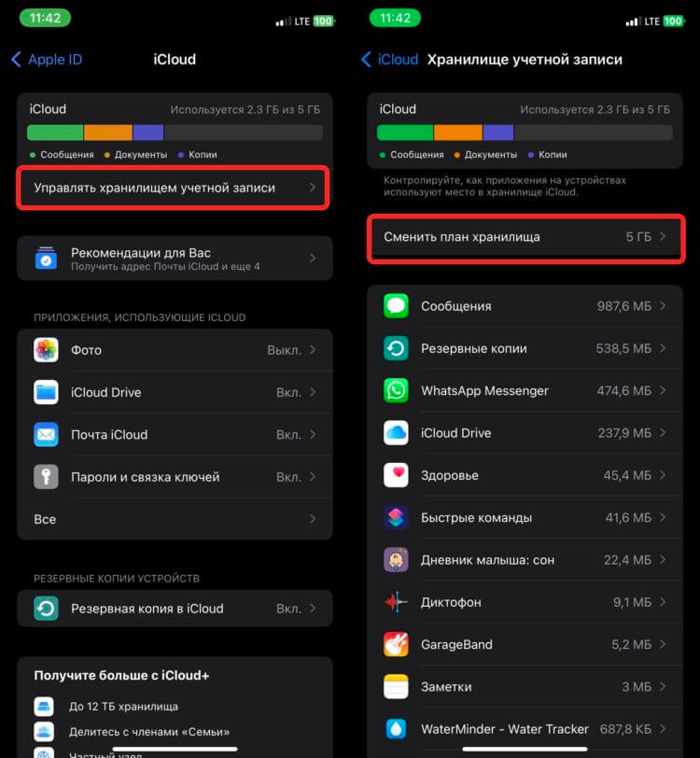The image size is (700, 758).
Task: Expand the Все apps list chevron
Action: tap(313, 519)
